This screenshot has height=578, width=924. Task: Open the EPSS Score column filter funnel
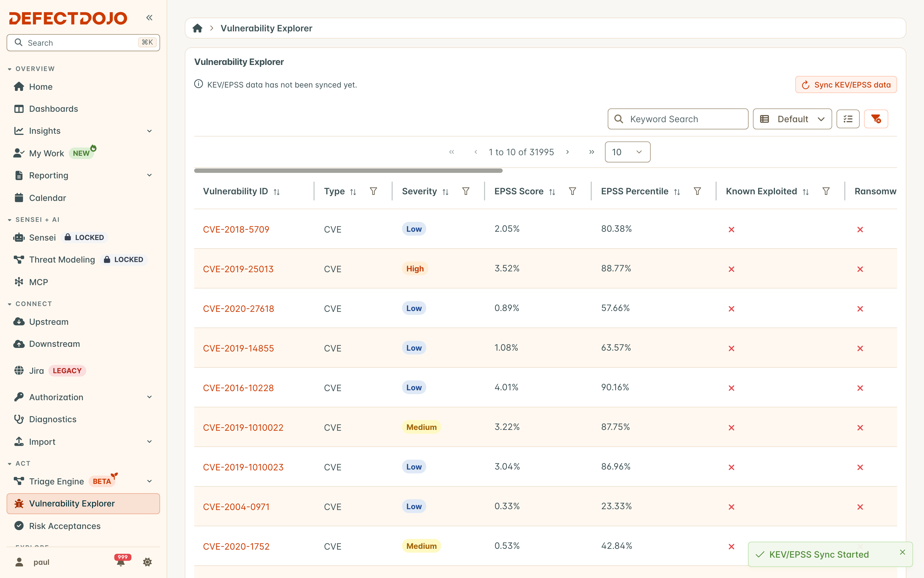click(x=572, y=191)
